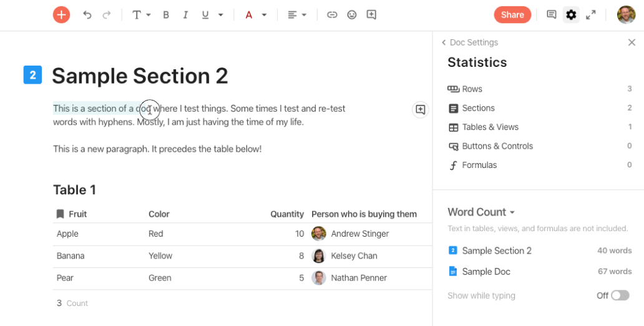Image resolution: width=644 pixels, height=326 pixels.
Task: Open comments panel icon
Action: pos(552,15)
